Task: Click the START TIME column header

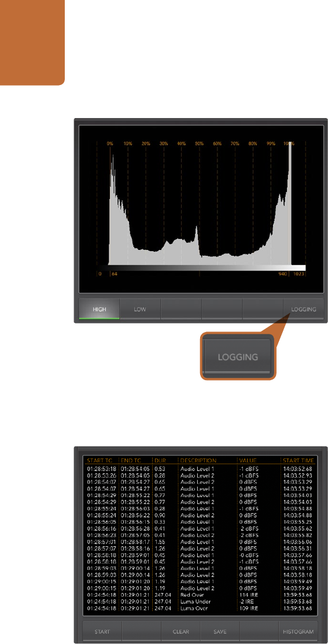Action: click(298, 461)
